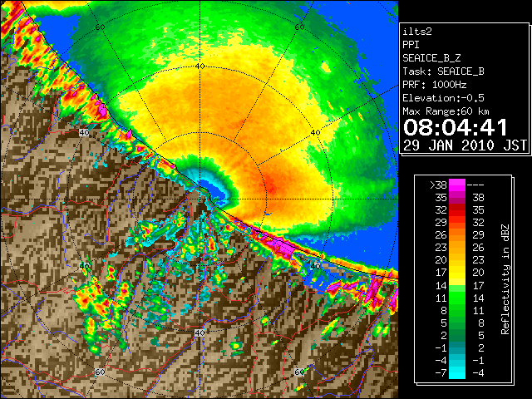Click the 'Reflectivity in dBZ' legend title
The height and width of the screenshot is (399, 532).
pyautogui.click(x=505, y=279)
